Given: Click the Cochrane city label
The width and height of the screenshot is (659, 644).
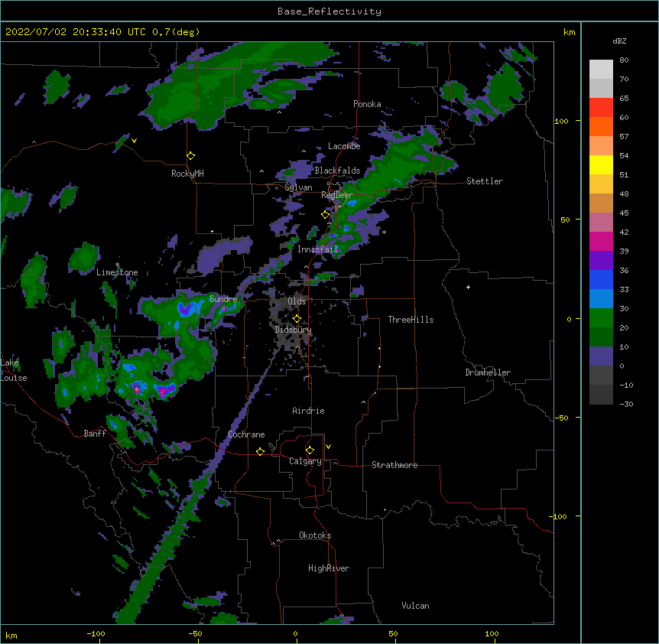Looking at the screenshot, I should (246, 434).
